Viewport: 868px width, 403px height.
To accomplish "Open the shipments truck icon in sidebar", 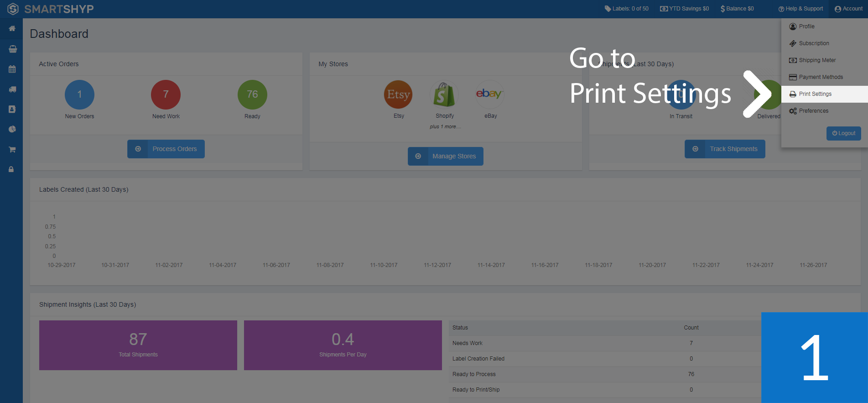I will tap(12, 89).
